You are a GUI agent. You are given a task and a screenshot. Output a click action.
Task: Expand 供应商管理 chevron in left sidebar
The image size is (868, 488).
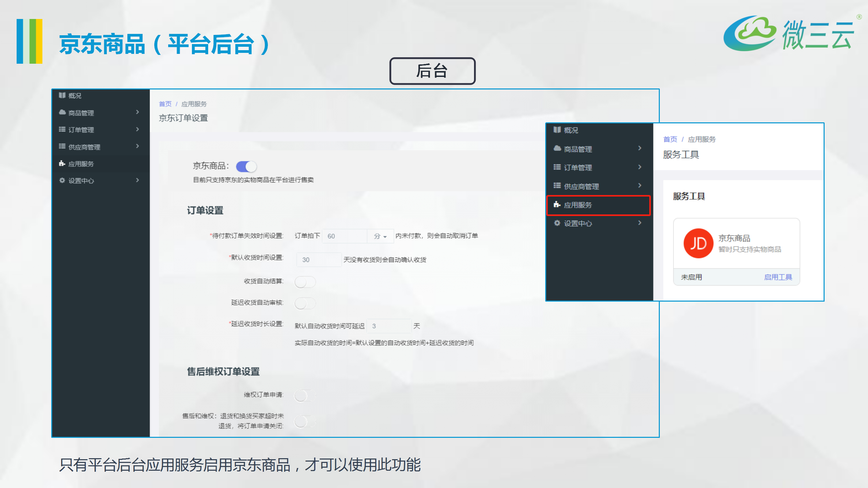click(137, 146)
